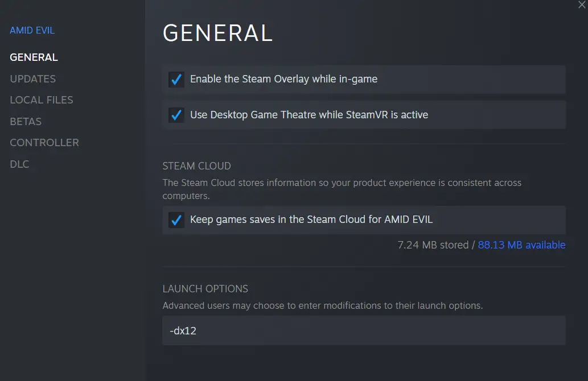Toggle the Steam Overlay checkmark box
Viewport: 588px width, 381px height.
pos(176,80)
